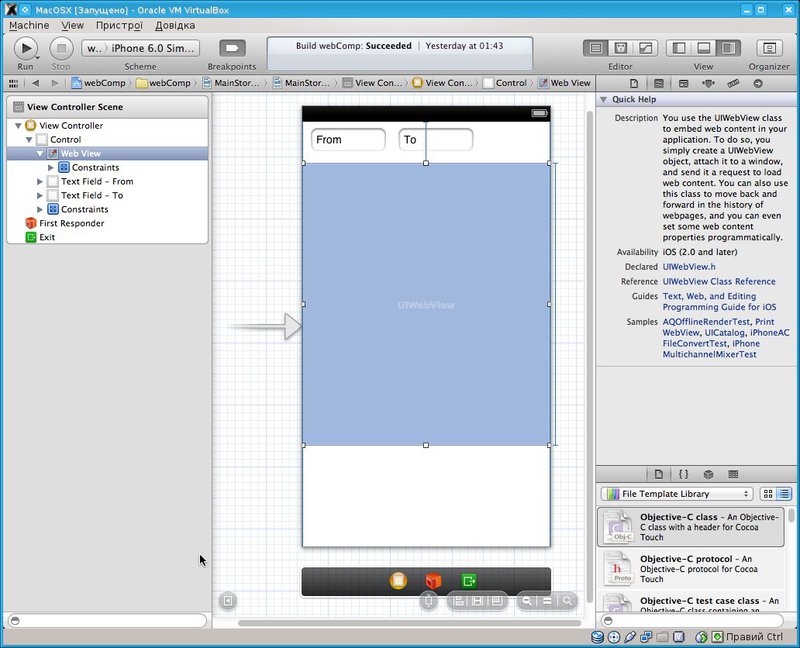Expand the Control-level Constraints node
This screenshot has width=800, height=648.
40,209
